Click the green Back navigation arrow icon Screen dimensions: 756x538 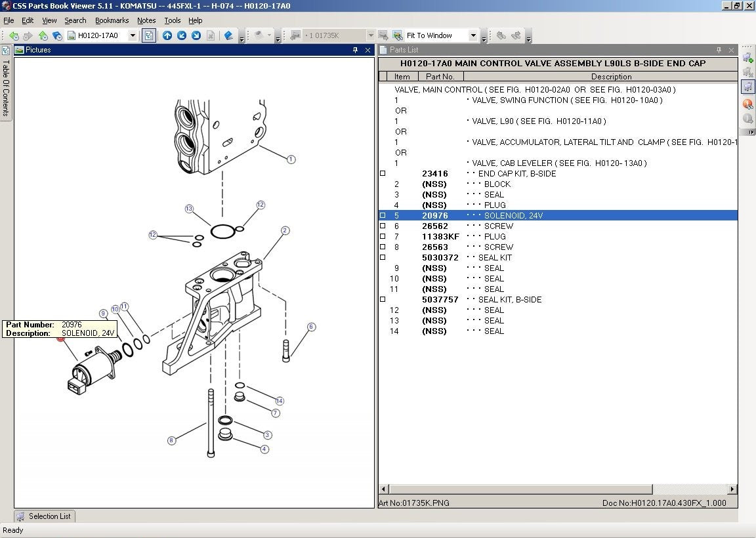coord(14,35)
